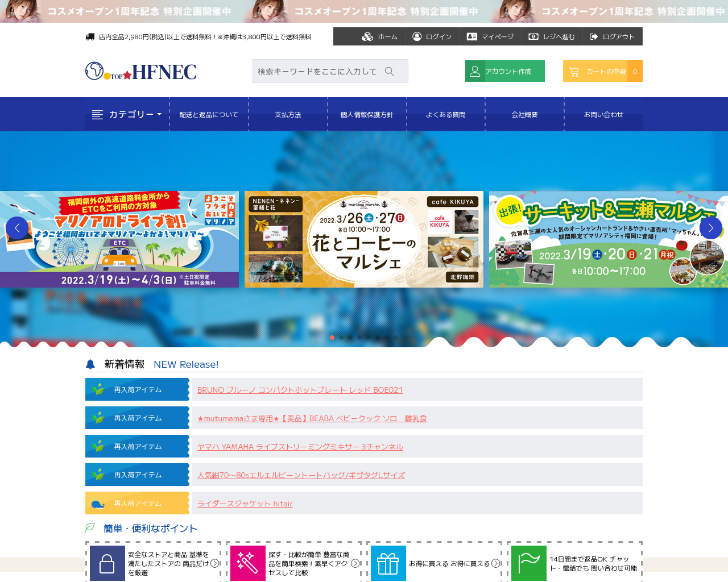Open マイページ in top bar
728x582 pixels.
490,36
